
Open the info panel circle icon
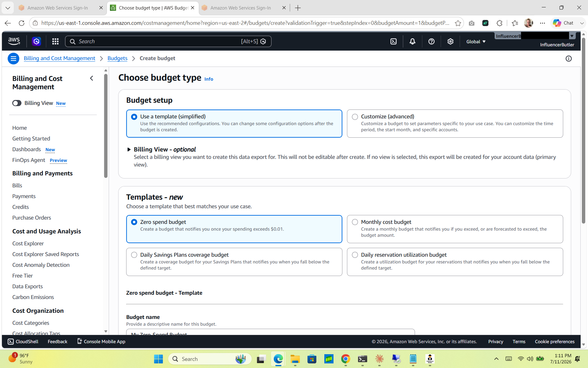tap(569, 59)
